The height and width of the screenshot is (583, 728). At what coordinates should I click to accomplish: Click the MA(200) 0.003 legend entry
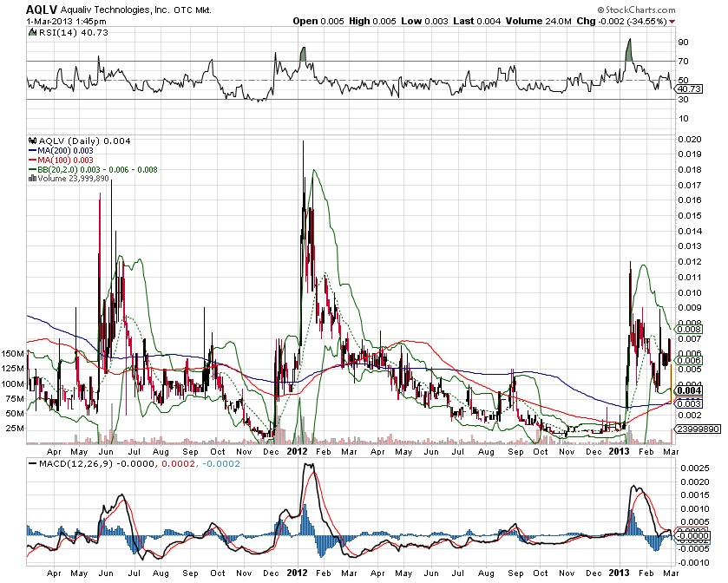(x=65, y=150)
